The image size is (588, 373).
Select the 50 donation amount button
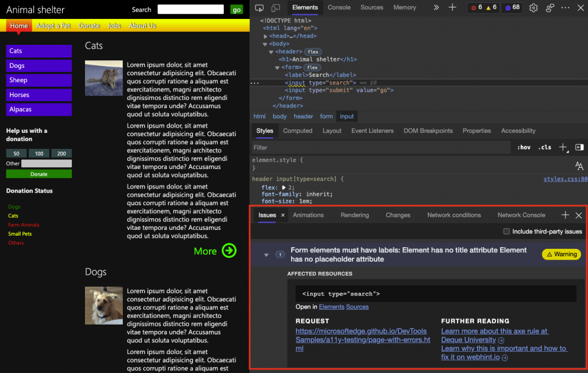[17, 153]
